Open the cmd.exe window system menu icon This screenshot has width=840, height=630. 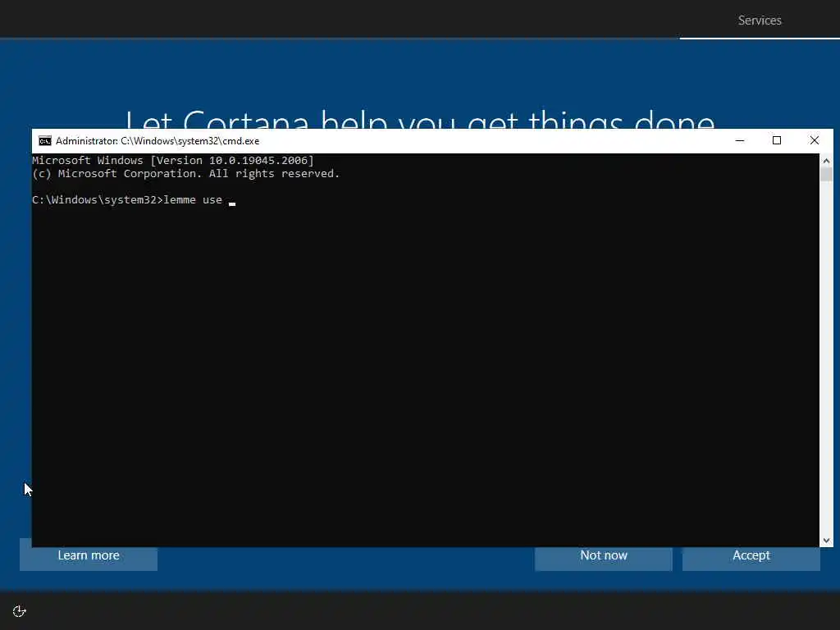point(45,141)
